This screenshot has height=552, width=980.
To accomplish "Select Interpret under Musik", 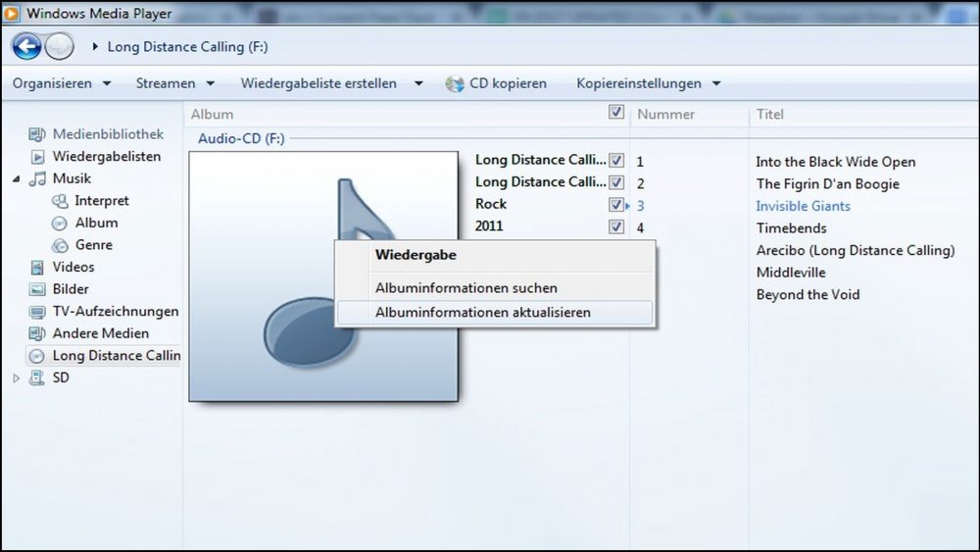I will pos(102,201).
